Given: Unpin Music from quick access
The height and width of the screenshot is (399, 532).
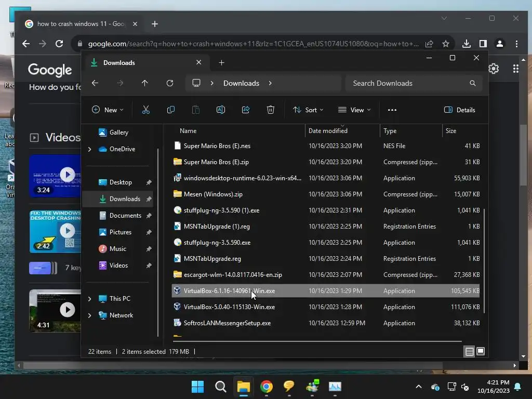Looking at the screenshot, I should [x=149, y=249].
